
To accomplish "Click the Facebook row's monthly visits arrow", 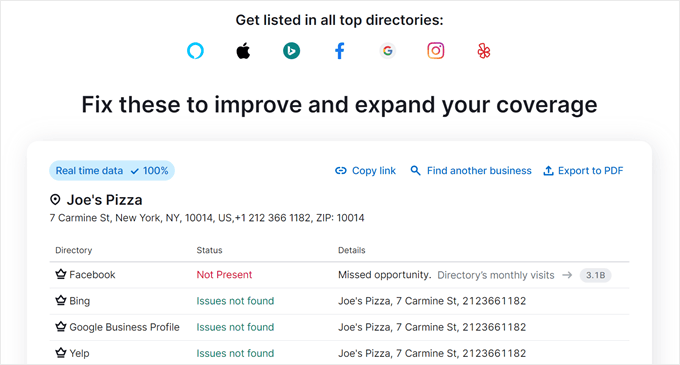I will (567, 275).
